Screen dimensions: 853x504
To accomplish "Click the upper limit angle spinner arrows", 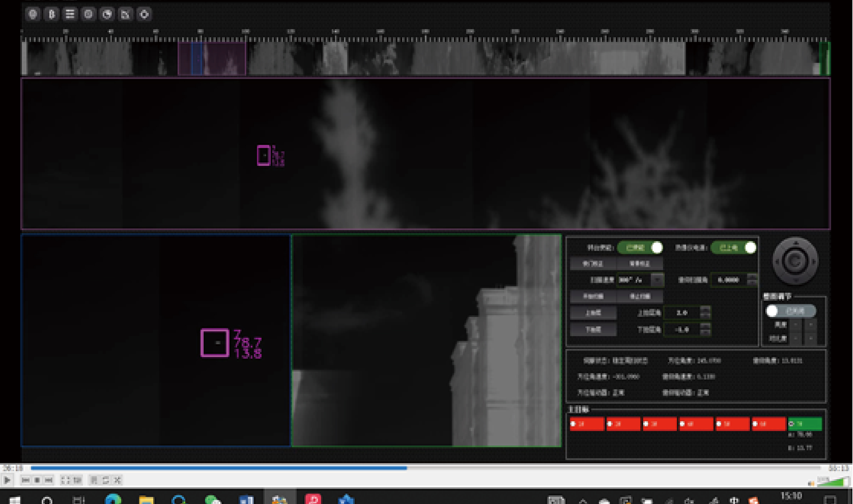I will point(705,312).
